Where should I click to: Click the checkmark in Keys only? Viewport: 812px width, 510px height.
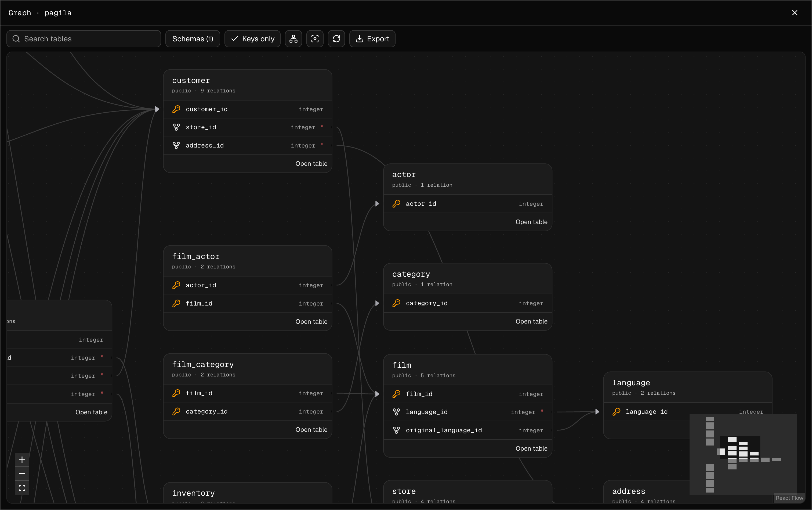(x=235, y=39)
